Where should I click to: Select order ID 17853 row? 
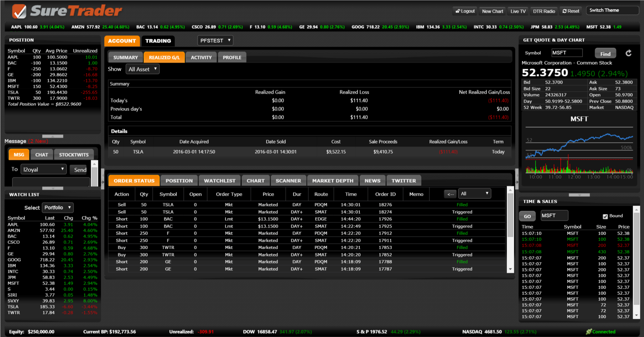coord(307,247)
